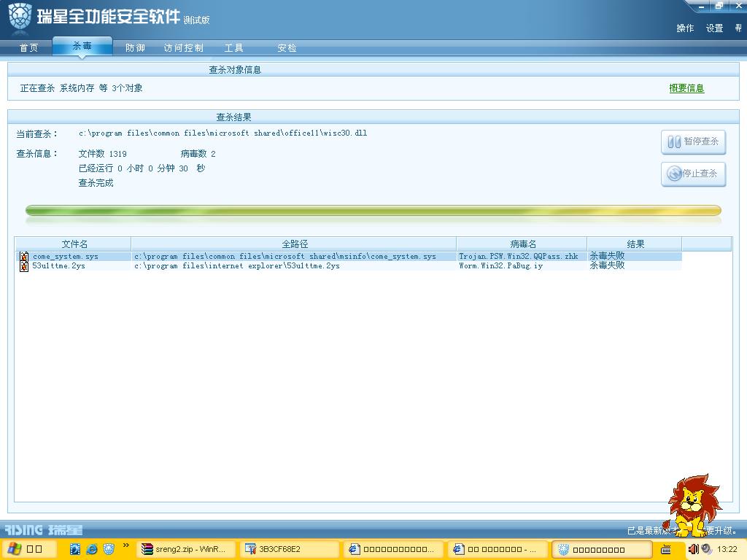This screenshot has width=747, height=560.
Task: Click the Trojan.PSW.Win32.QQPass.zhk virus name
Action: click(519, 256)
